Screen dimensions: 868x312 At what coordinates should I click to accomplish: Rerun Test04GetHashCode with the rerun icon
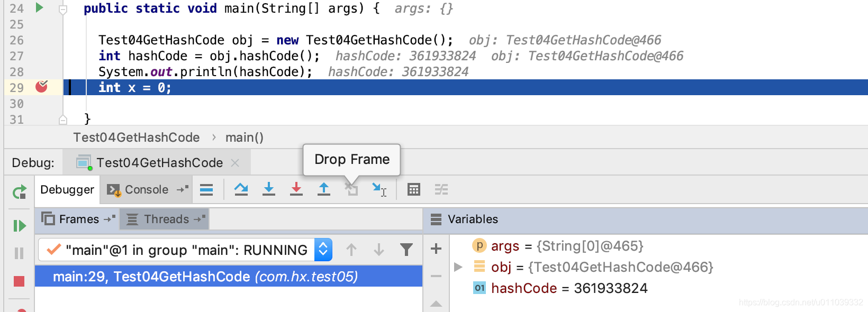coord(19,192)
